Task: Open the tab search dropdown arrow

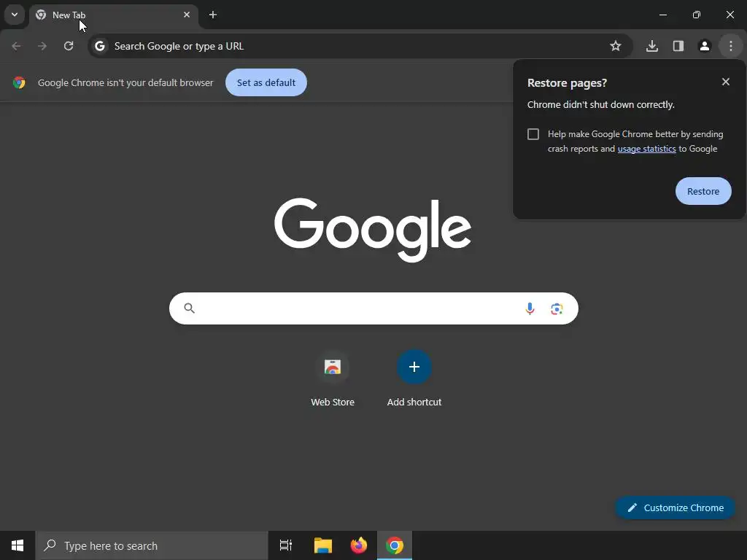Action: coord(15,15)
